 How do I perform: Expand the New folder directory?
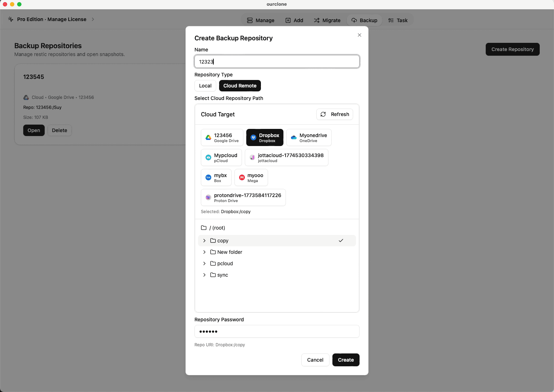point(204,252)
